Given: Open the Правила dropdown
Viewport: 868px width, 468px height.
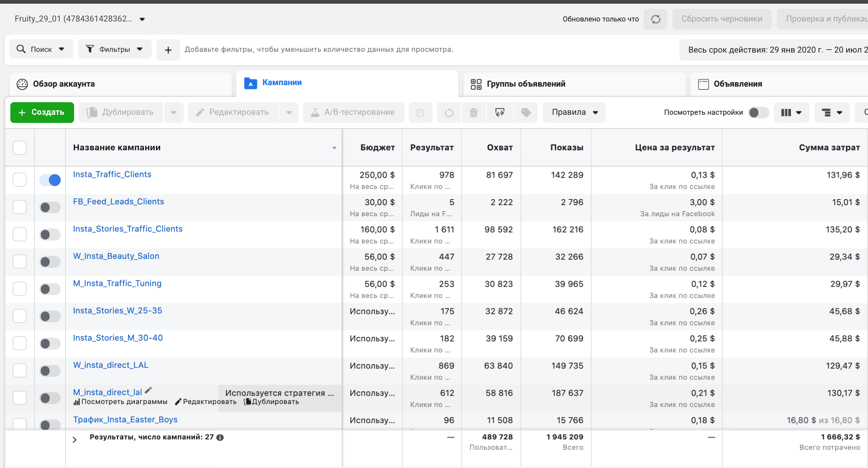Looking at the screenshot, I should (x=574, y=113).
